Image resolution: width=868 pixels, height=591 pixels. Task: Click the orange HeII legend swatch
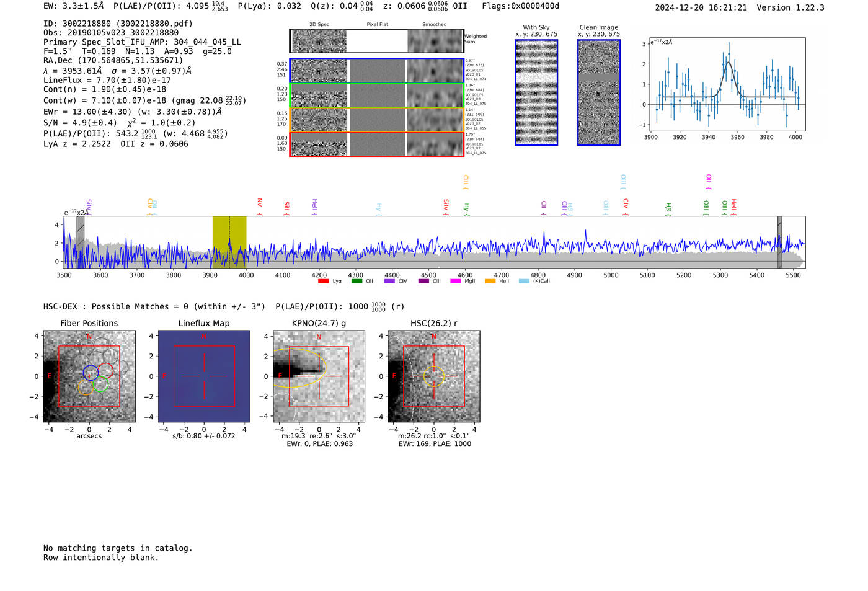490,282
